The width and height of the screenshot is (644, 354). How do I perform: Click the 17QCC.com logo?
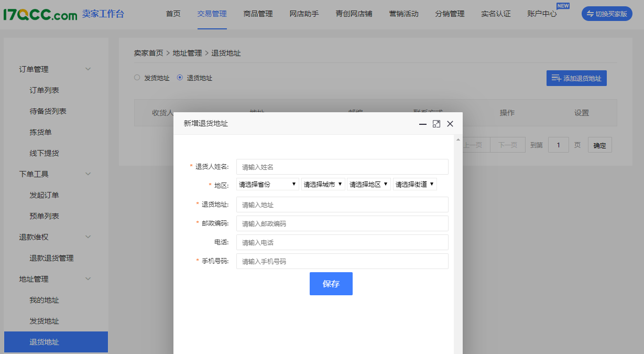[40, 14]
